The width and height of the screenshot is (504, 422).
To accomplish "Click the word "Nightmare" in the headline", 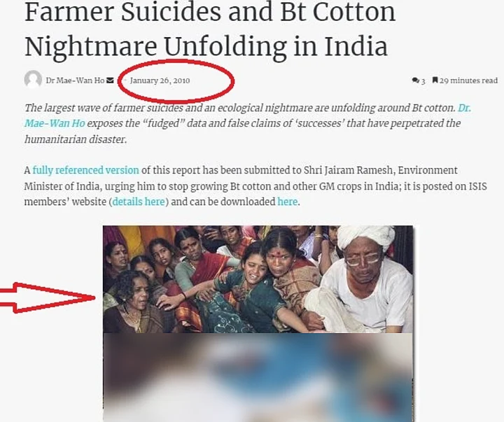I will [91, 47].
